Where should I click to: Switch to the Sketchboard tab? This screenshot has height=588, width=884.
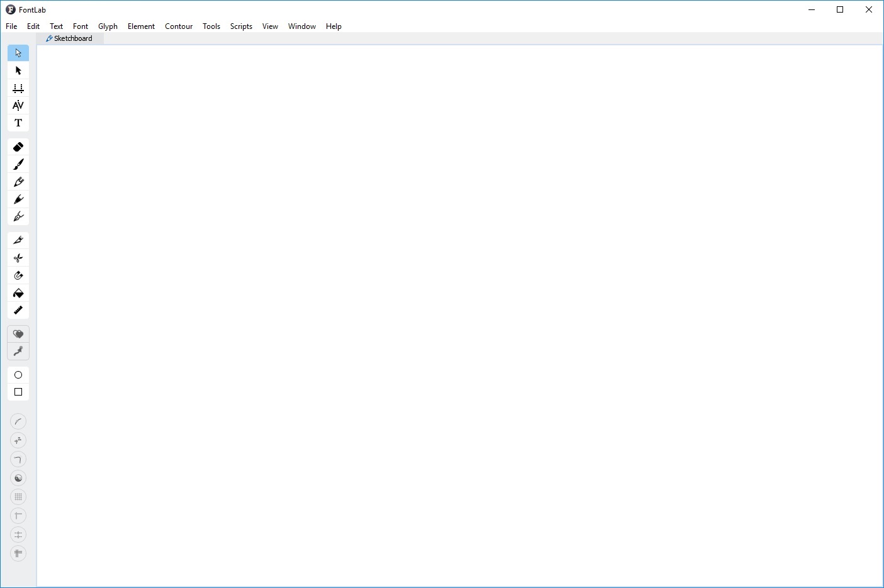click(70, 38)
